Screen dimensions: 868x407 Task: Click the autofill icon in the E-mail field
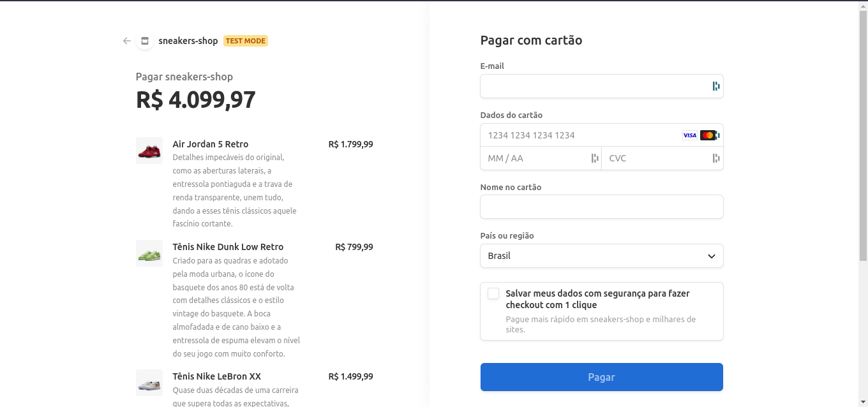pos(714,86)
